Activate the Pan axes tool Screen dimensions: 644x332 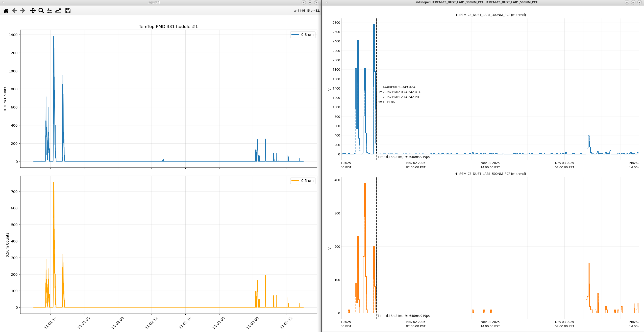[33, 11]
